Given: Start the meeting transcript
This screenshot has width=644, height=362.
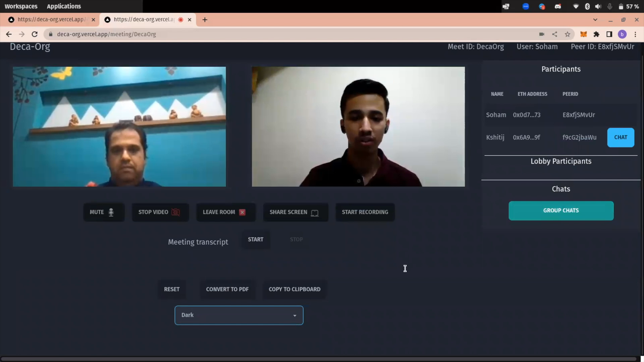Looking at the screenshot, I should click(x=256, y=239).
